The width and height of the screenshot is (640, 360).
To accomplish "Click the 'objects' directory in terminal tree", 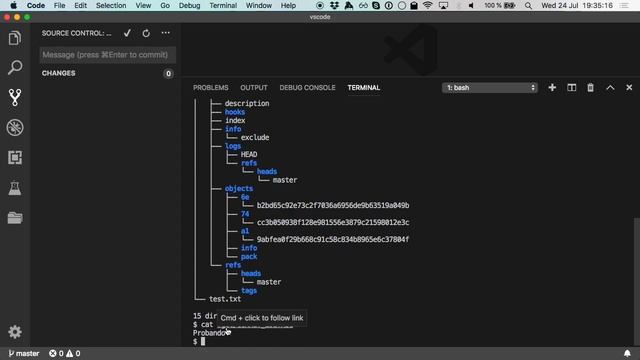I will (x=239, y=189).
